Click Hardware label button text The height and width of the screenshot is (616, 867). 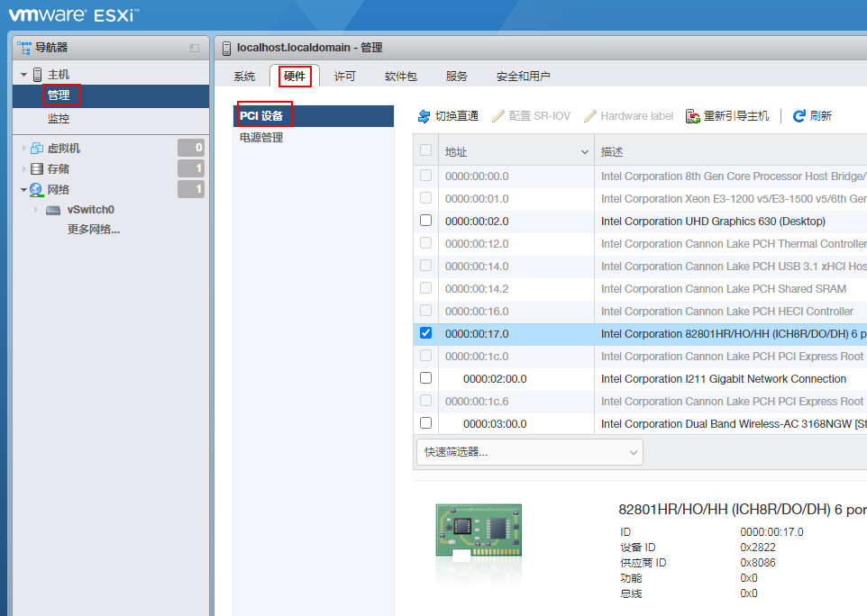click(x=637, y=116)
